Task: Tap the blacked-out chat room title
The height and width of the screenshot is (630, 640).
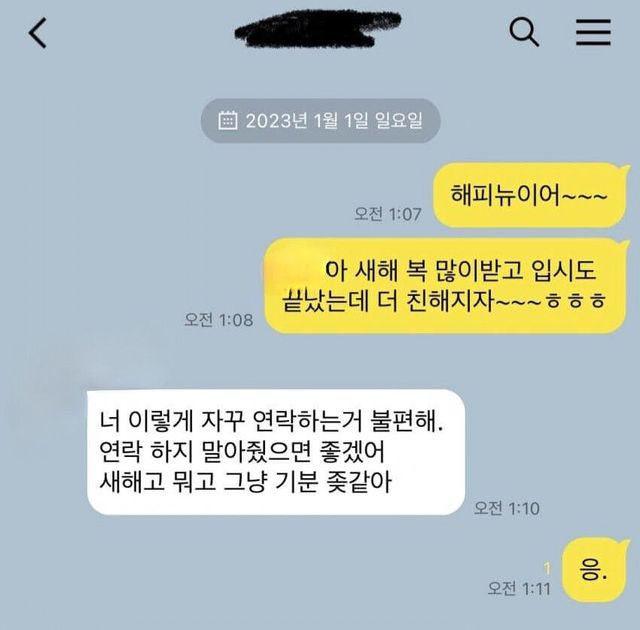Action: tap(318, 29)
